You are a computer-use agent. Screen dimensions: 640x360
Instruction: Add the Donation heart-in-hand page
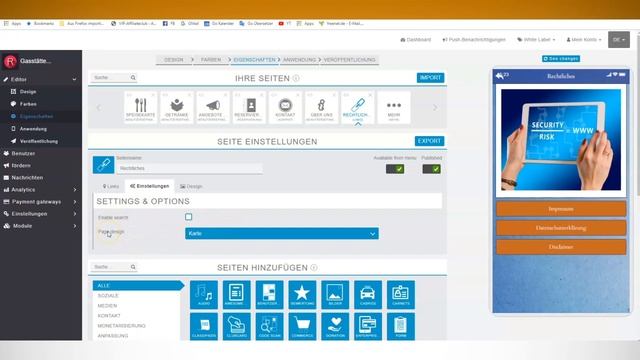(x=335, y=326)
